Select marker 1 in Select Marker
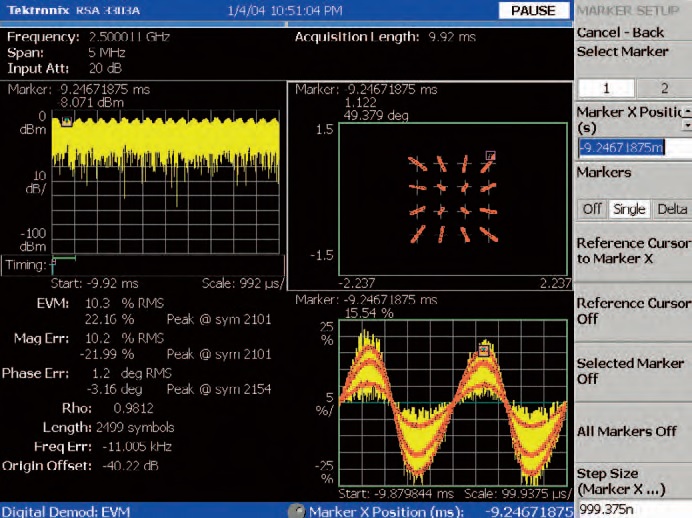Screen dimensions: 692x518 point(604,87)
